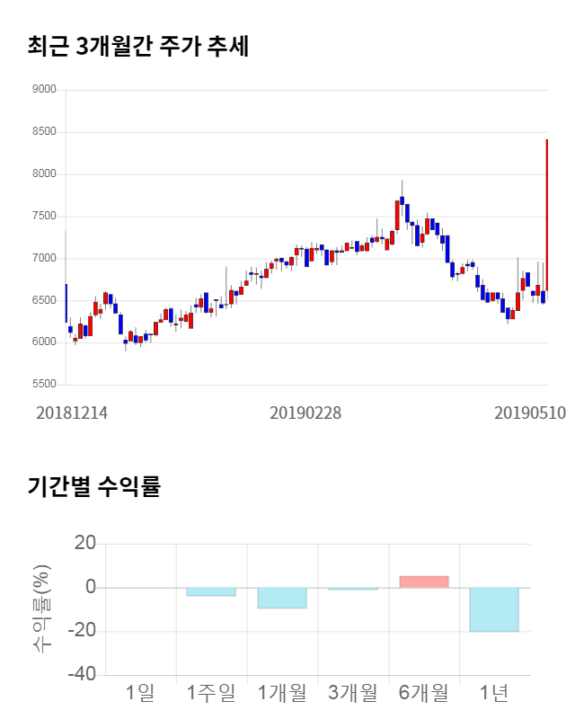Click the 1년 period label
This screenshot has width=575, height=728.
494,693
